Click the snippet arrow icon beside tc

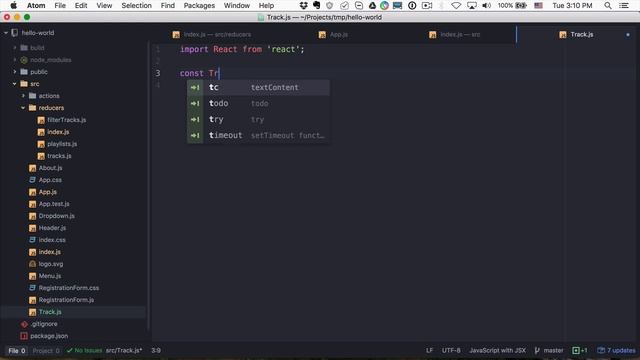tap(195, 87)
